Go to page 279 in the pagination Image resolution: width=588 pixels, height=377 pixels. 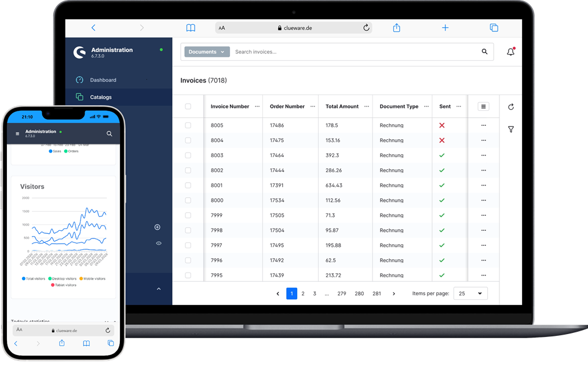point(343,293)
